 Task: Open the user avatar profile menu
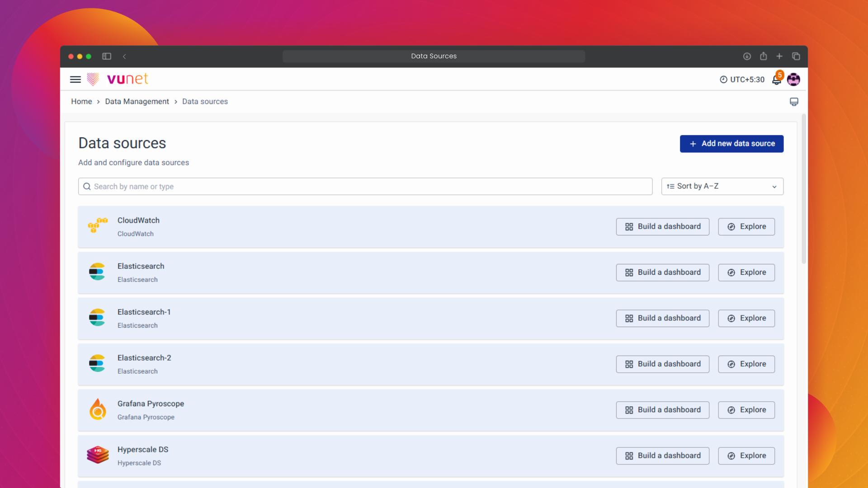click(793, 80)
